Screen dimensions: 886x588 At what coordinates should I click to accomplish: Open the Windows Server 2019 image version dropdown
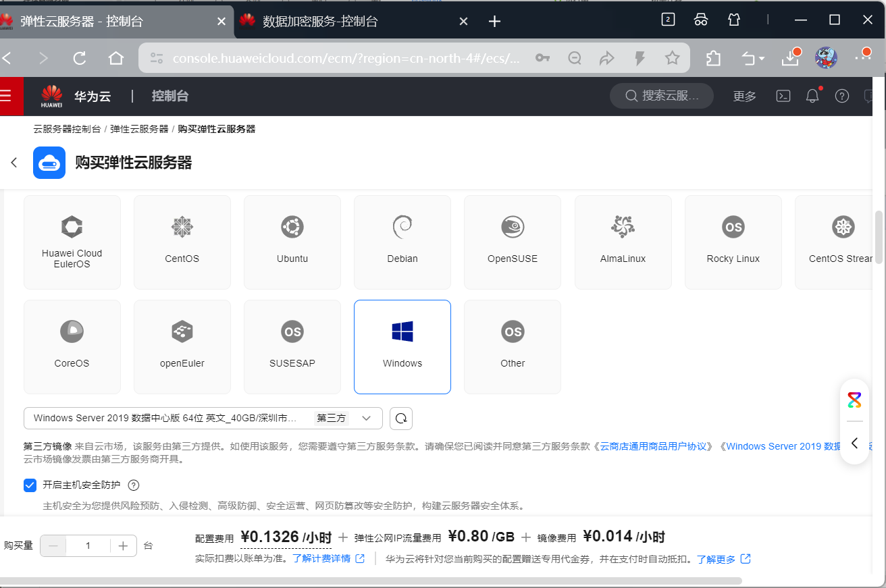pyautogui.click(x=203, y=419)
